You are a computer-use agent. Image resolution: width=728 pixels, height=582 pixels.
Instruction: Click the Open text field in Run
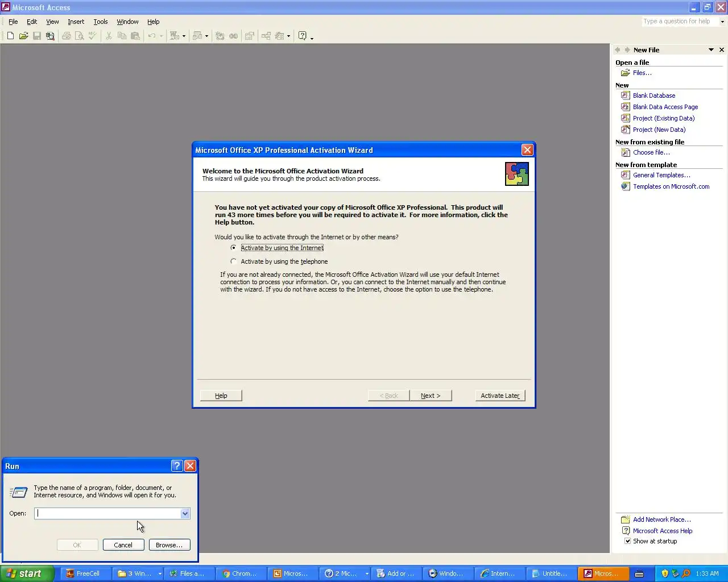tap(107, 513)
